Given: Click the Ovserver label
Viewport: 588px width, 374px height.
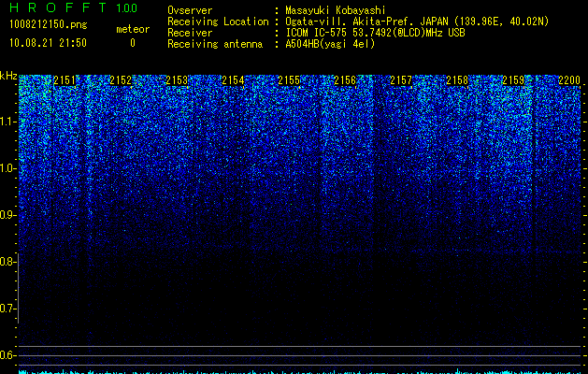Looking at the screenshot, I should pyautogui.click(x=190, y=10).
